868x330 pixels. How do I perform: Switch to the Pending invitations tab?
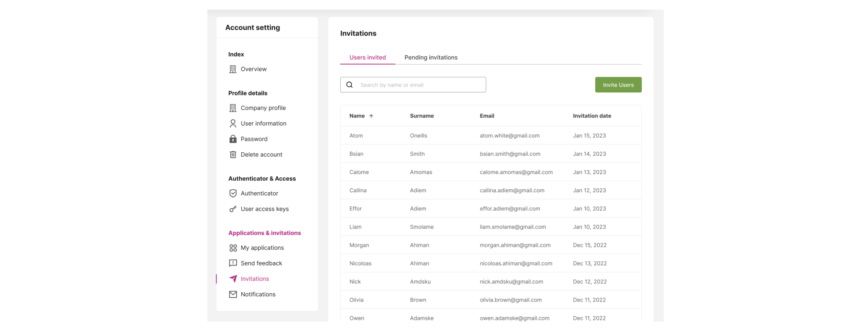click(x=430, y=57)
